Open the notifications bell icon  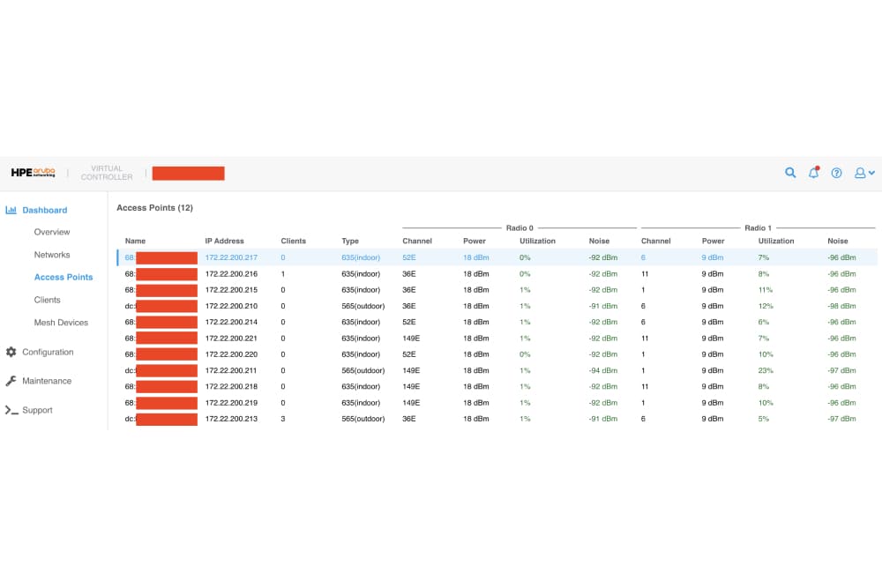(813, 173)
